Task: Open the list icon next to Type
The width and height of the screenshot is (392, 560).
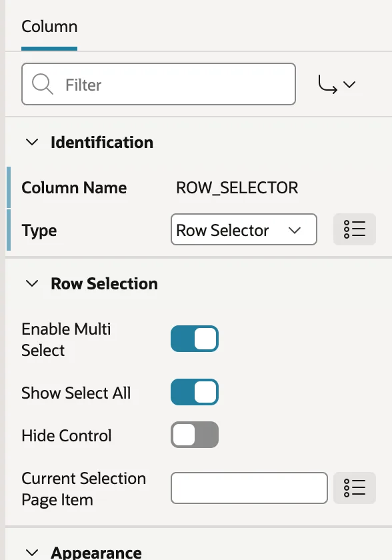Action: click(x=355, y=229)
